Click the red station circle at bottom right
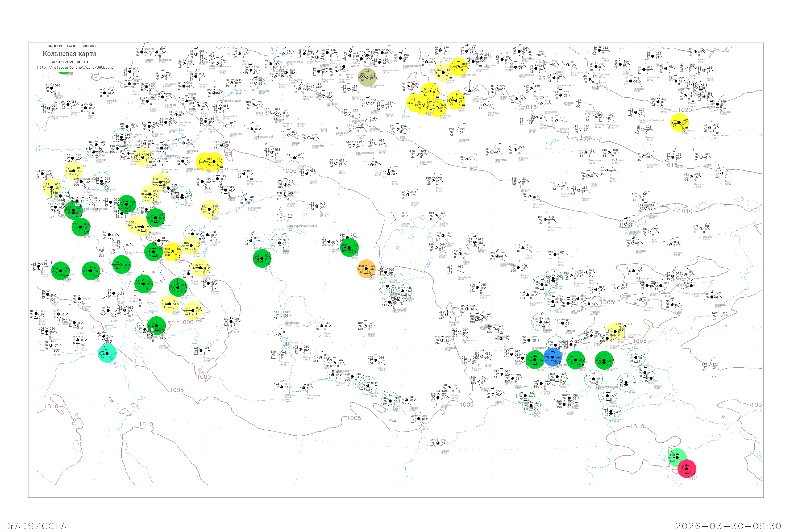Screen dimensions: 798x532 [x=687, y=469]
